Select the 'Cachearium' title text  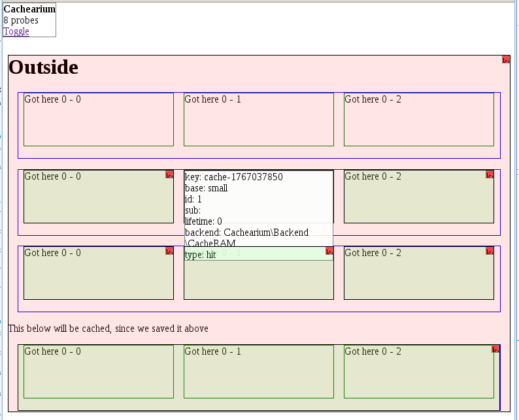click(x=29, y=9)
